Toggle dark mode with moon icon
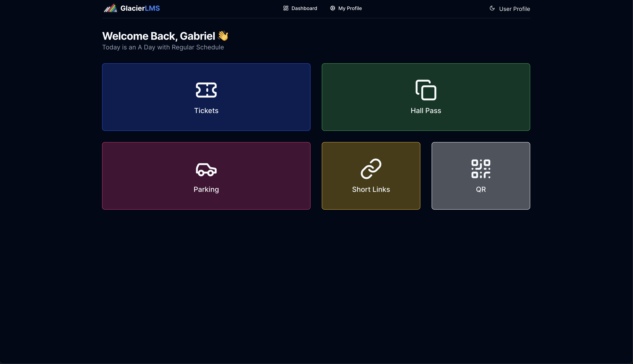Screen dimensions: 633x364 click(492, 8)
